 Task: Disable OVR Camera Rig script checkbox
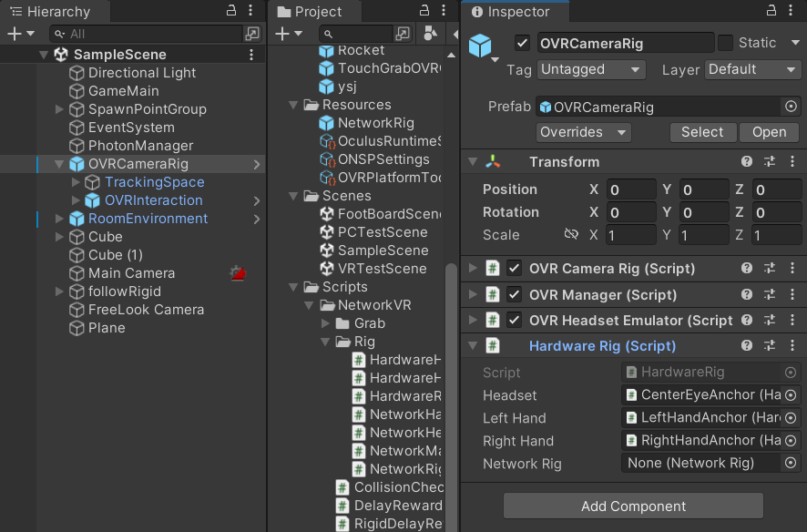point(514,268)
